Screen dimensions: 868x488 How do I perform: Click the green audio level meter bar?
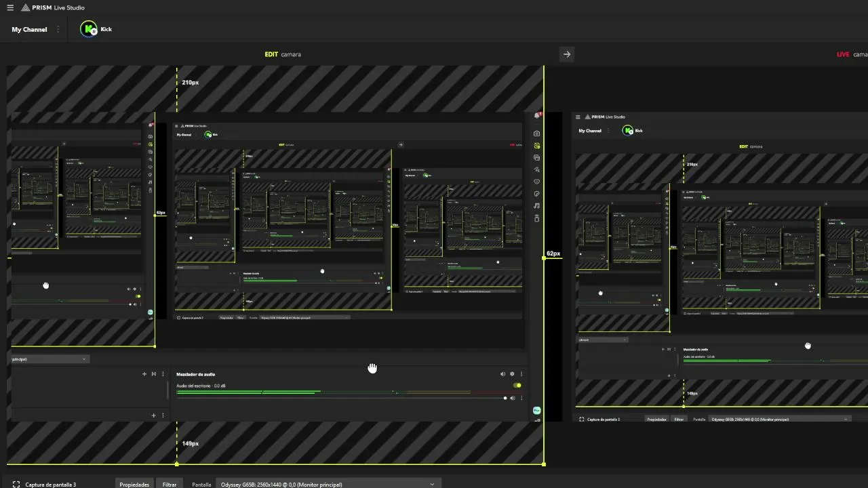click(248, 392)
